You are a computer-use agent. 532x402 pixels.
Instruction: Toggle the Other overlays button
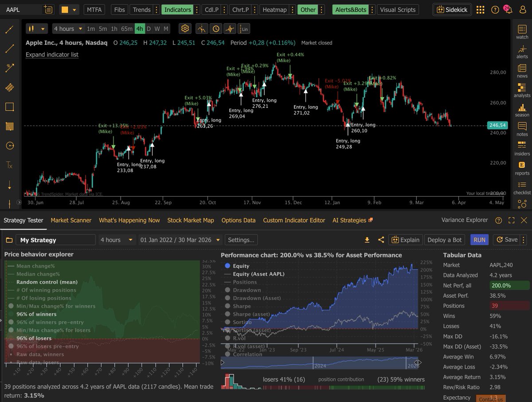pos(308,9)
